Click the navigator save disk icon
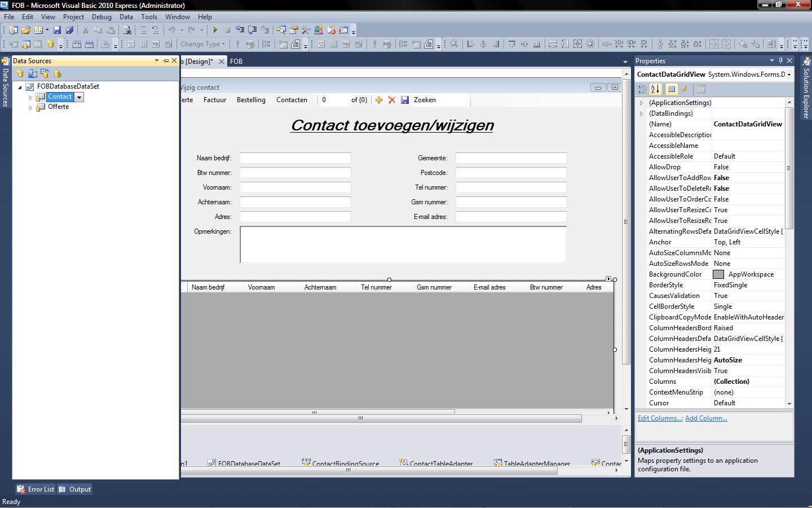This screenshot has width=812, height=508. [x=405, y=100]
